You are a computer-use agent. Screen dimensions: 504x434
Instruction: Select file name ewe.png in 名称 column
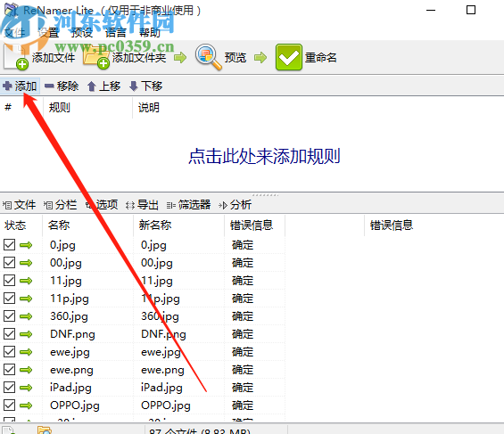pyautogui.click(x=71, y=370)
